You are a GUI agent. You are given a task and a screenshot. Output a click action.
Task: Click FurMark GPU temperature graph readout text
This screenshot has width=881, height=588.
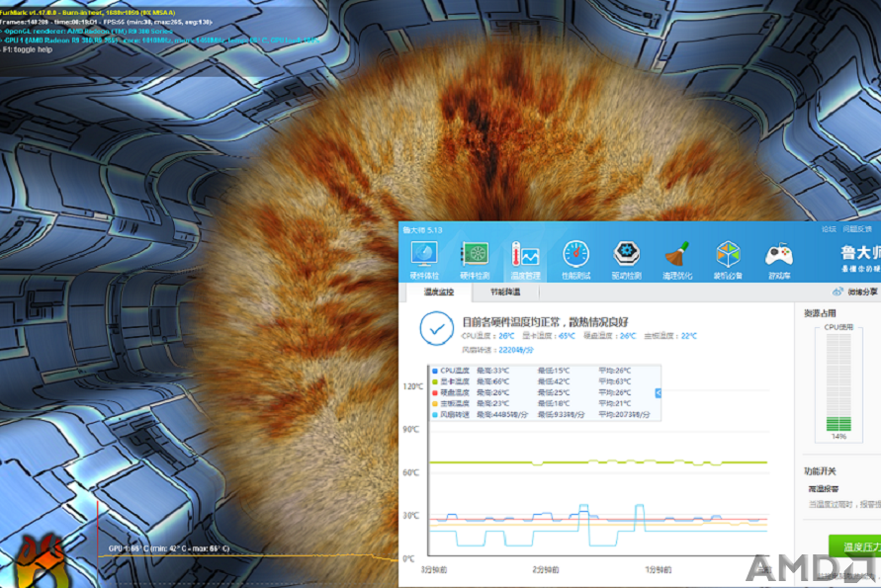(x=168, y=548)
